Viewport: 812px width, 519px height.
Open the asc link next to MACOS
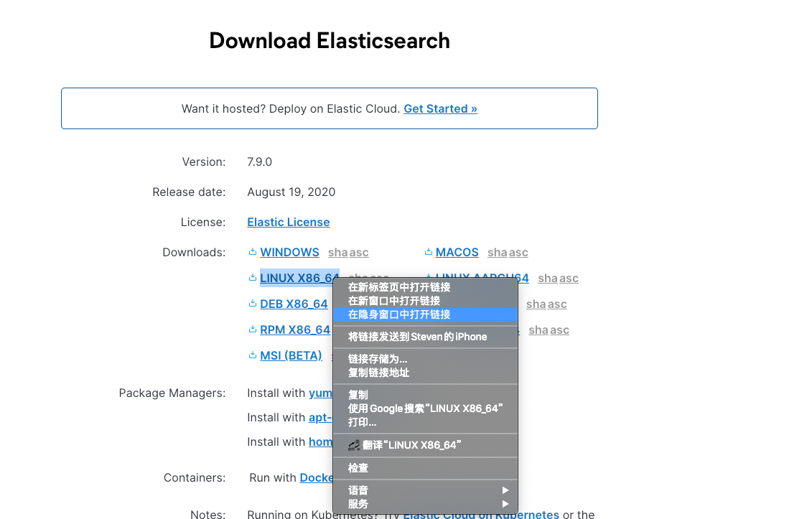click(x=518, y=252)
